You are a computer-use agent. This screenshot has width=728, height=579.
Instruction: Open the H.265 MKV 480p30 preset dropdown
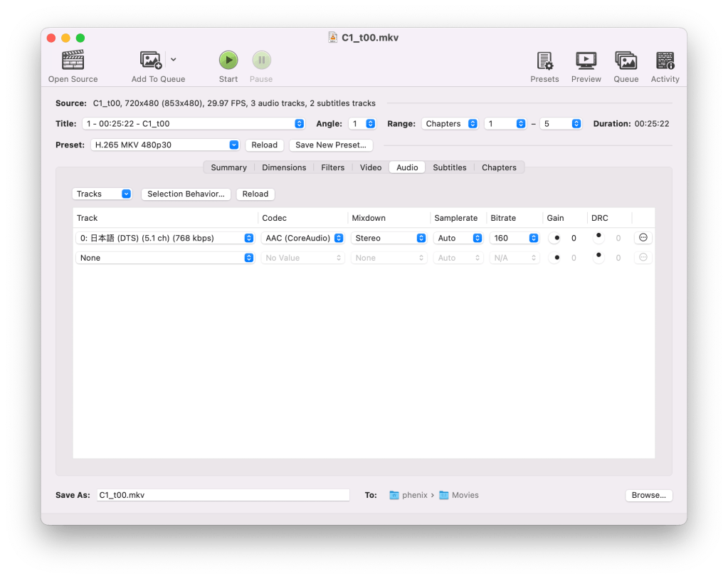tap(166, 145)
